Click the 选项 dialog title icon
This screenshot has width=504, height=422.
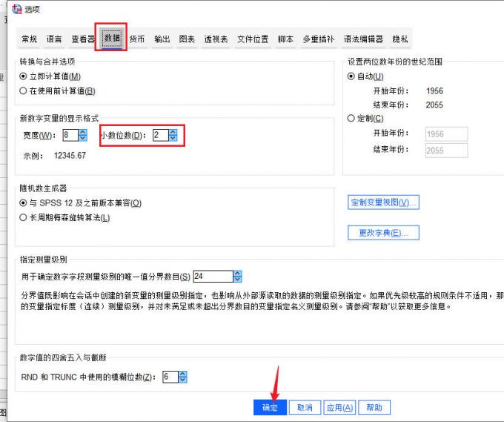[x=16, y=9]
